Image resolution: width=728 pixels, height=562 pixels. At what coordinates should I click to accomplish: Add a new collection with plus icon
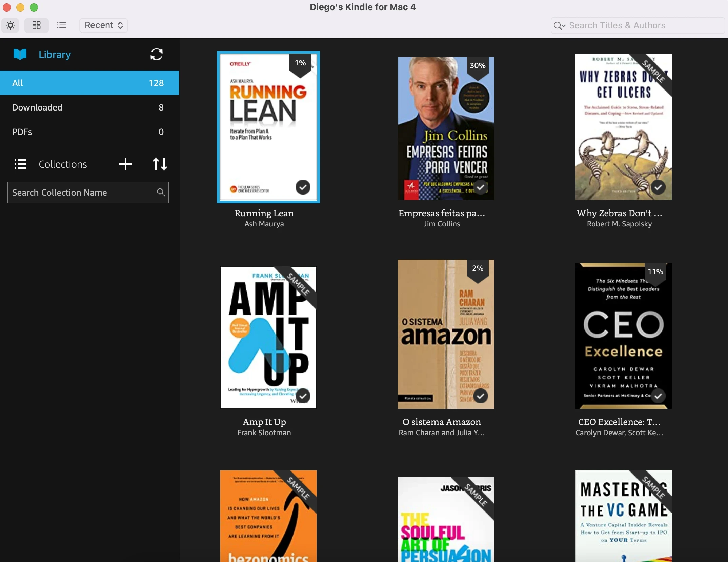tap(125, 164)
